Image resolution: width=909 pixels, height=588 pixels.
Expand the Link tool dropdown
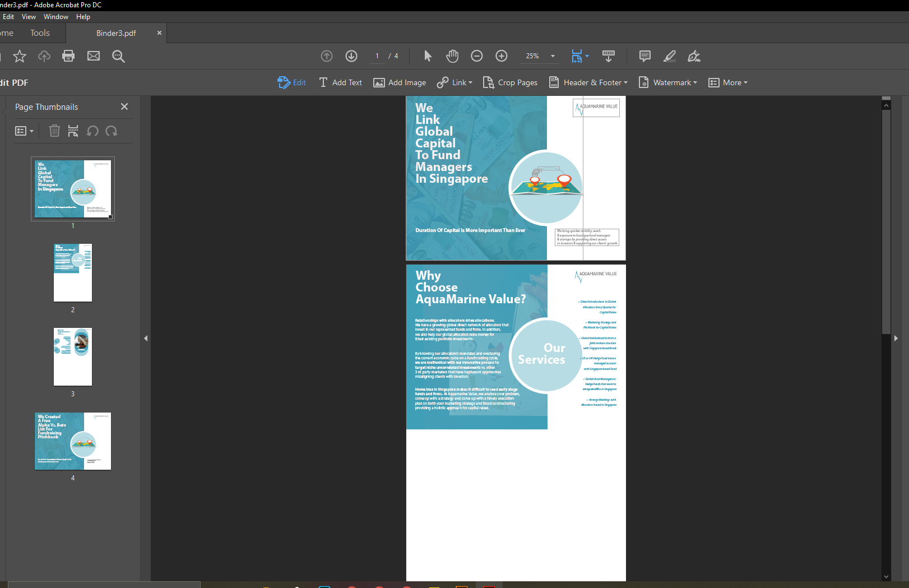[x=454, y=82]
